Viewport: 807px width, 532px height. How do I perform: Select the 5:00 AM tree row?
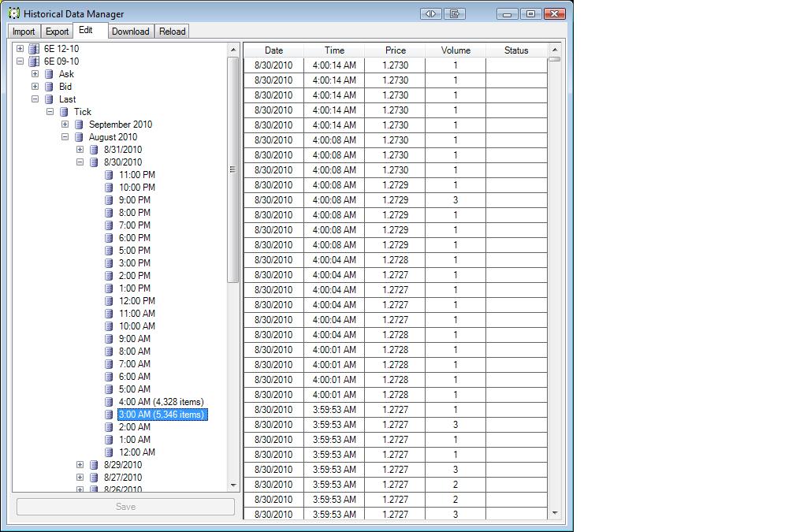134,389
